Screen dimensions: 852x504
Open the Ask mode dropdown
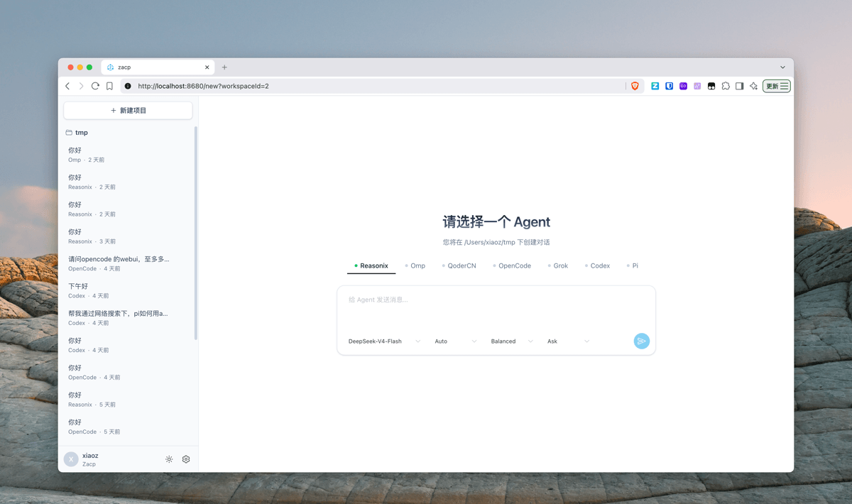[568, 341]
